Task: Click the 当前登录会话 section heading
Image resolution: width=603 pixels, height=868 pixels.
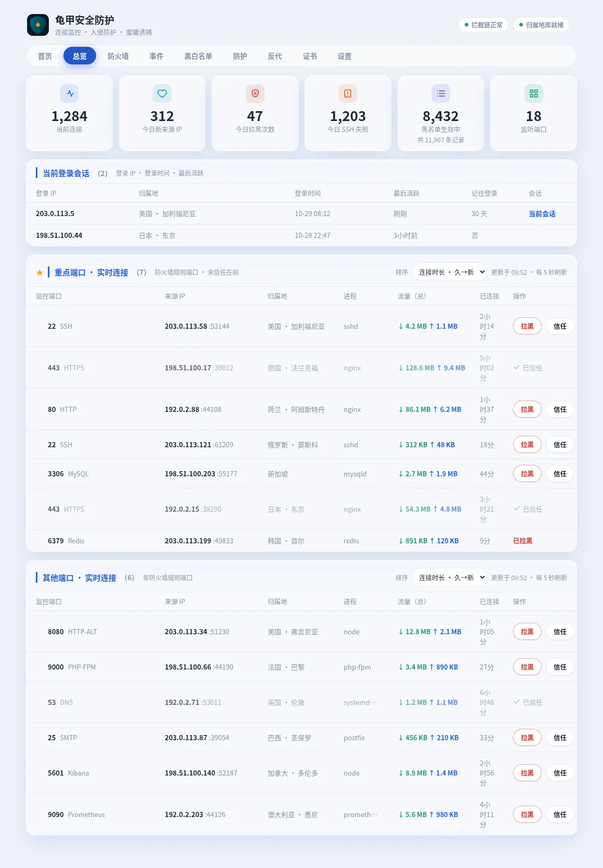Action: pyautogui.click(x=66, y=173)
